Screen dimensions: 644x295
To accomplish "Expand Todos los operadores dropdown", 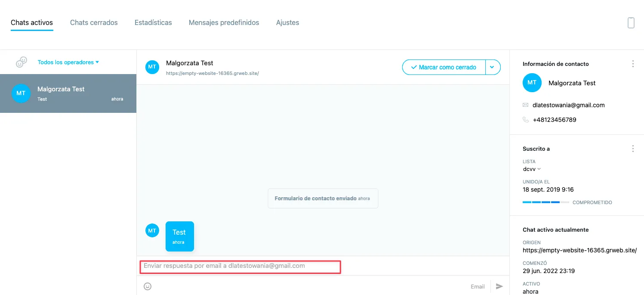I will [68, 62].
